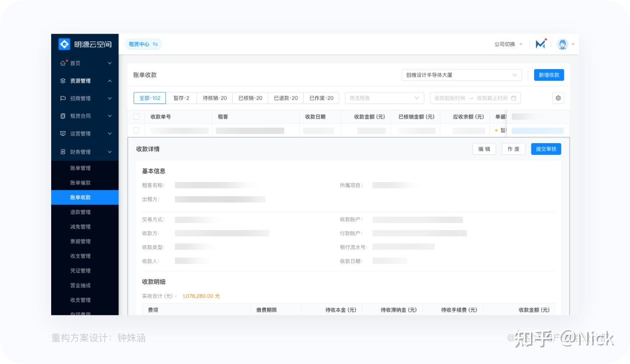Select the 暂存·2 tab
The width and height of the screenshot is (630, 364).
[181, 98]
